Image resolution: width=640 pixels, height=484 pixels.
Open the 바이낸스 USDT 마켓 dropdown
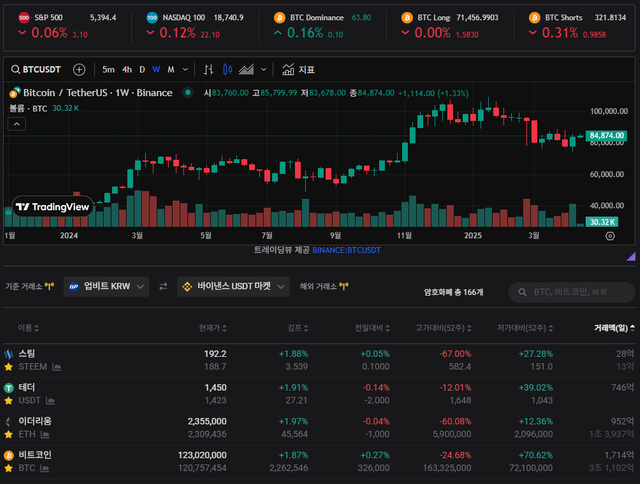233,286
